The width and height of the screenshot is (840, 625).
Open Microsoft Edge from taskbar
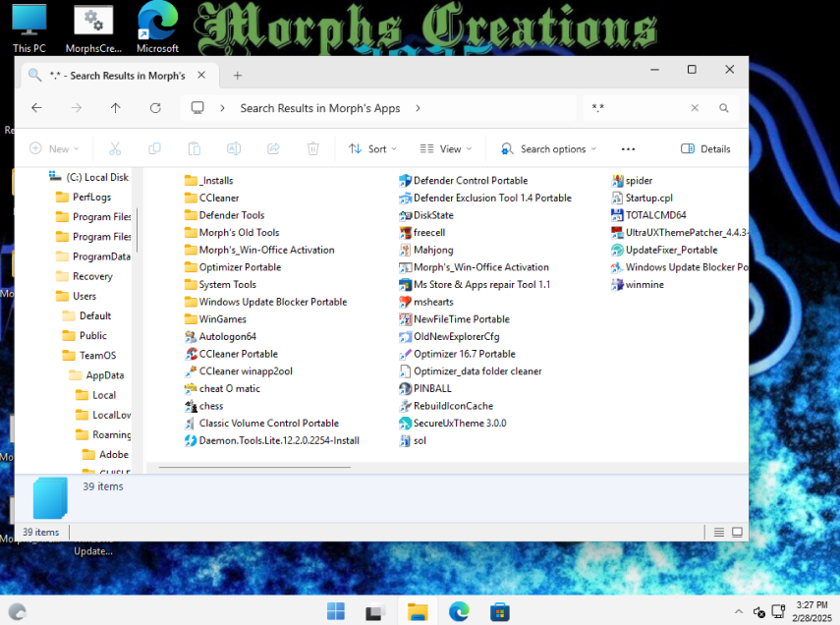[459, 611]
